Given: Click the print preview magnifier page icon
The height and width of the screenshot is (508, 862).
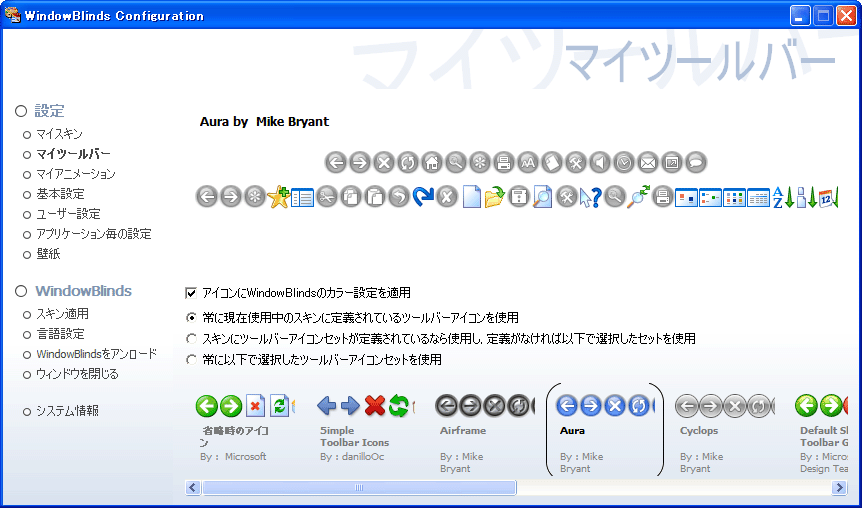Looking at the screenshot, I should point(543,197).
